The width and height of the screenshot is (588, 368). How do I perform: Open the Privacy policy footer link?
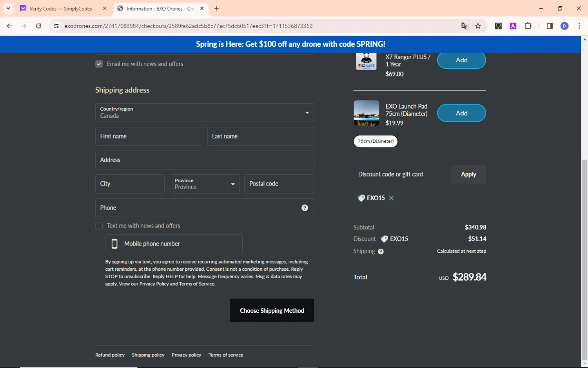click(186, 355)
